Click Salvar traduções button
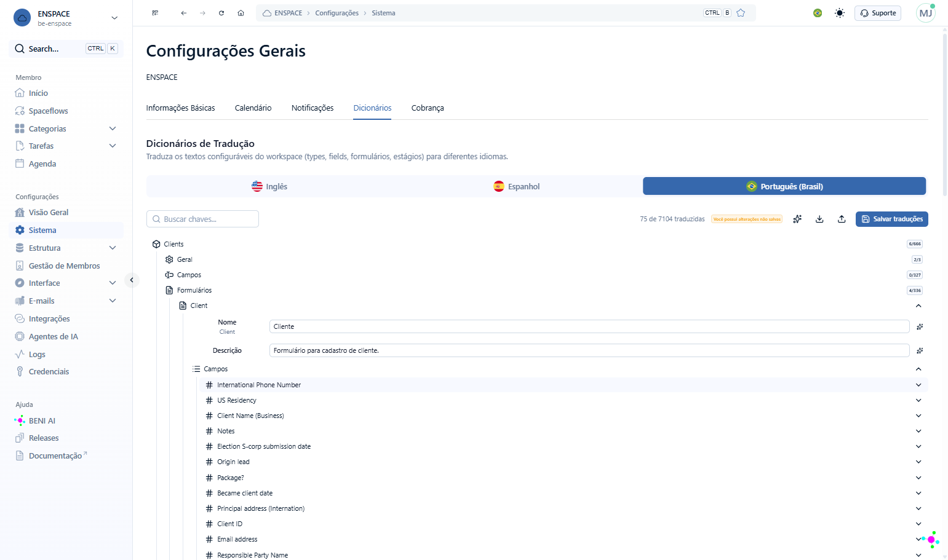Viewport: 948px width, 560px height. (891, 219)
